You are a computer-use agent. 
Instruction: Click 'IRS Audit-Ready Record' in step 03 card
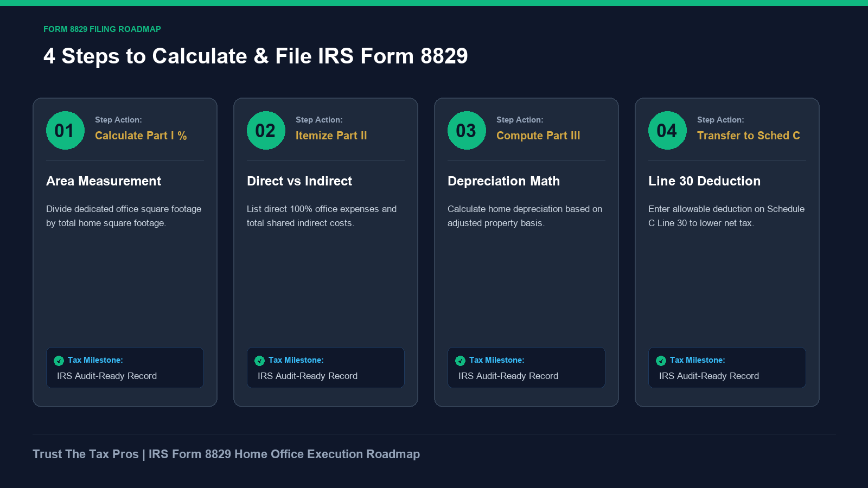click(x=508, y=376)
